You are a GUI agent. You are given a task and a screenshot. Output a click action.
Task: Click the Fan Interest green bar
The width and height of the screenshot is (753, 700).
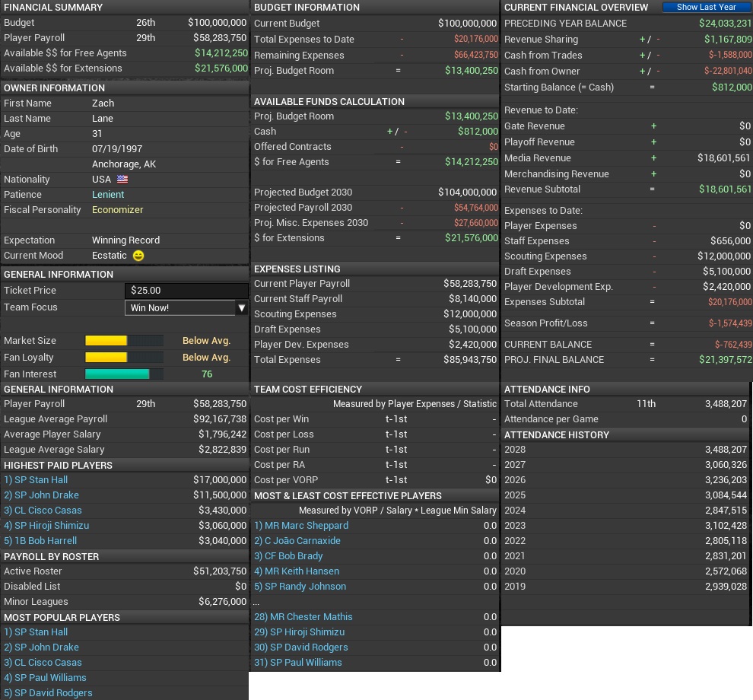[117, 374]
